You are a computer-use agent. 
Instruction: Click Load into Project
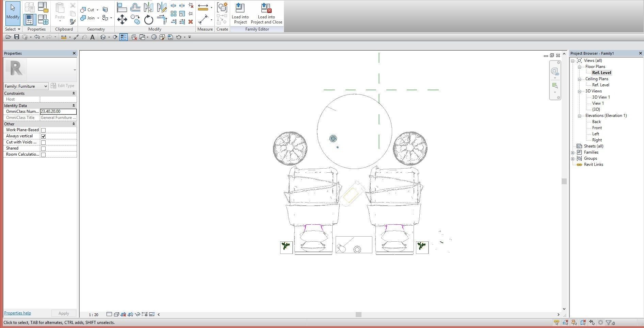click(240, 13)
